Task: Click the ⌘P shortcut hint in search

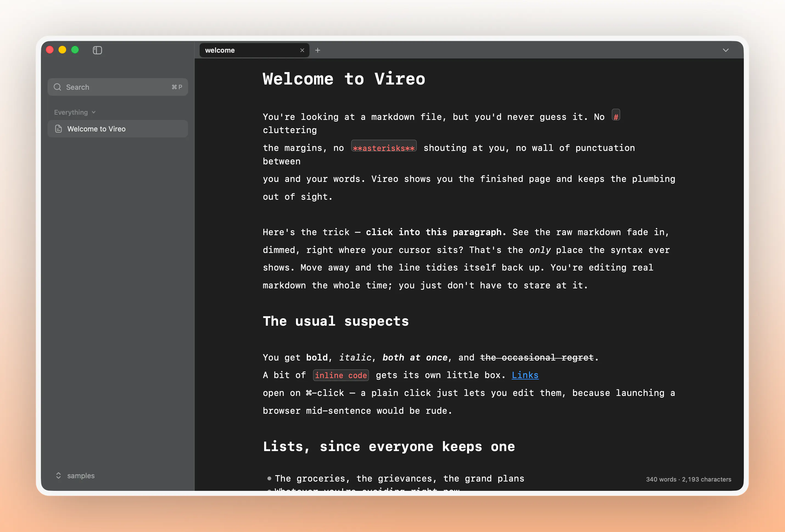Action: click(x=177, y=87)
